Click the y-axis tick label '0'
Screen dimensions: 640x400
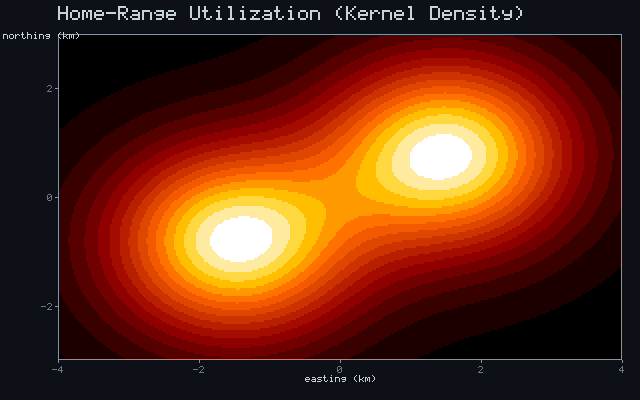click(49, 198)
